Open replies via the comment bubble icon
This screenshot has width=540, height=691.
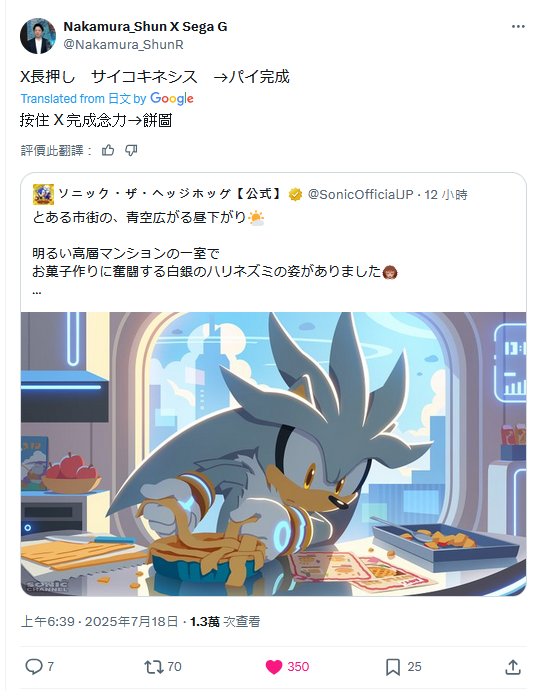pyautogui.click(x=34, y=666)
